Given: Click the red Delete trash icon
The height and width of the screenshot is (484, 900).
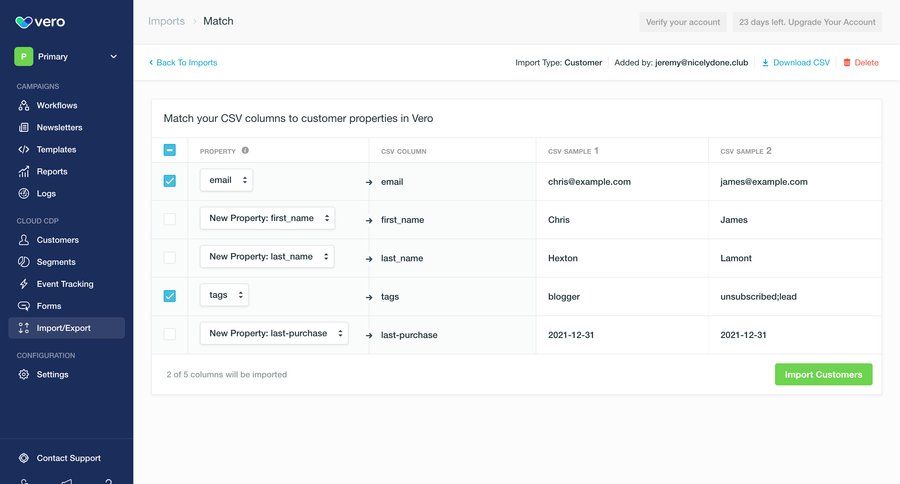Looking at the screenshot, I should point(847,63).
